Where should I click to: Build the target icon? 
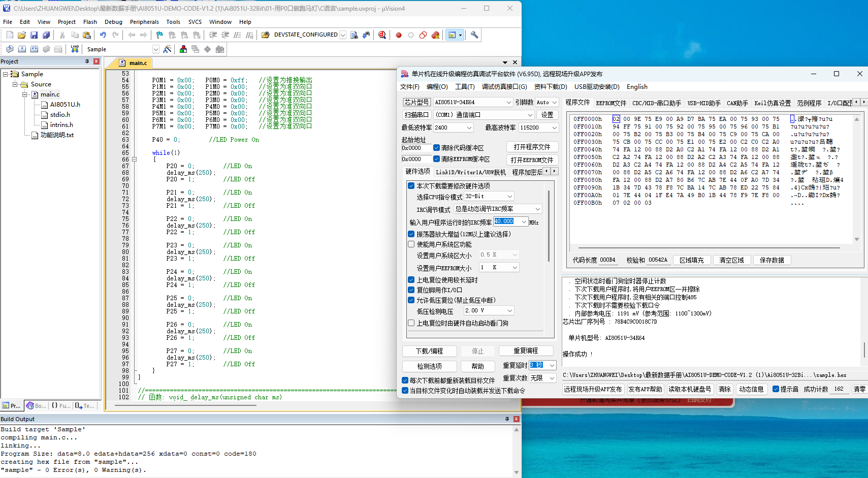[x=22, y=49]
